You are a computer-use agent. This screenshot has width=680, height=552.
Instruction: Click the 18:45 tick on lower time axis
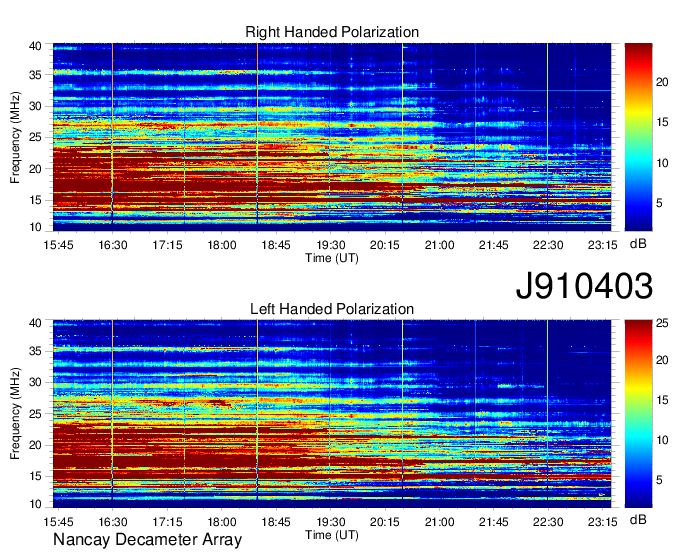tap(276, 522)
